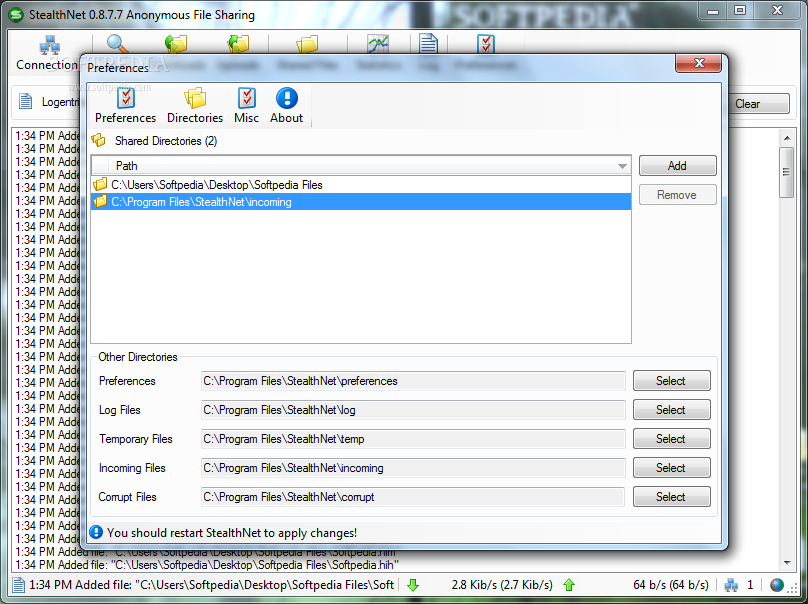The image size is (808, 604).
Task: Click the Incoming Files path field
Action: (413, 468)
